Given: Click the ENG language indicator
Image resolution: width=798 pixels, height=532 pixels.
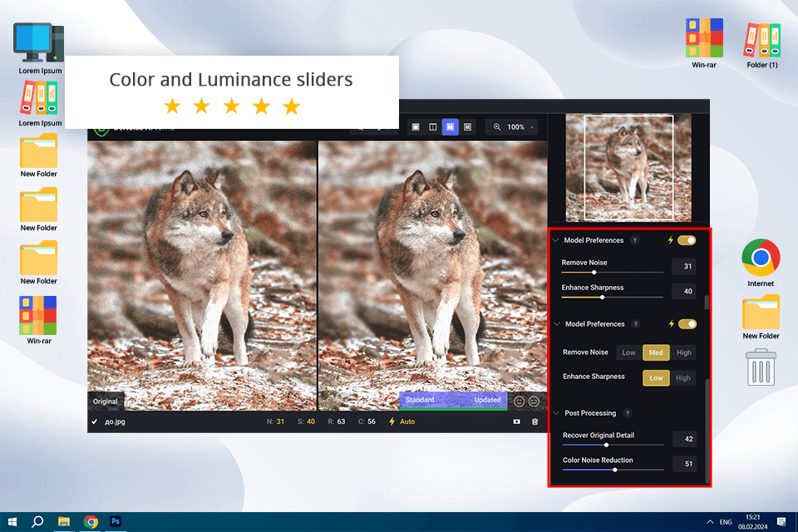Looking at the screenshot, I should click(x=726, y=522).
